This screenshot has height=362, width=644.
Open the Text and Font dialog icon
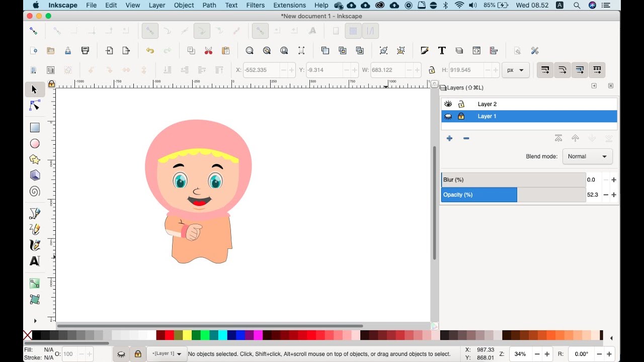click(442, 51)
